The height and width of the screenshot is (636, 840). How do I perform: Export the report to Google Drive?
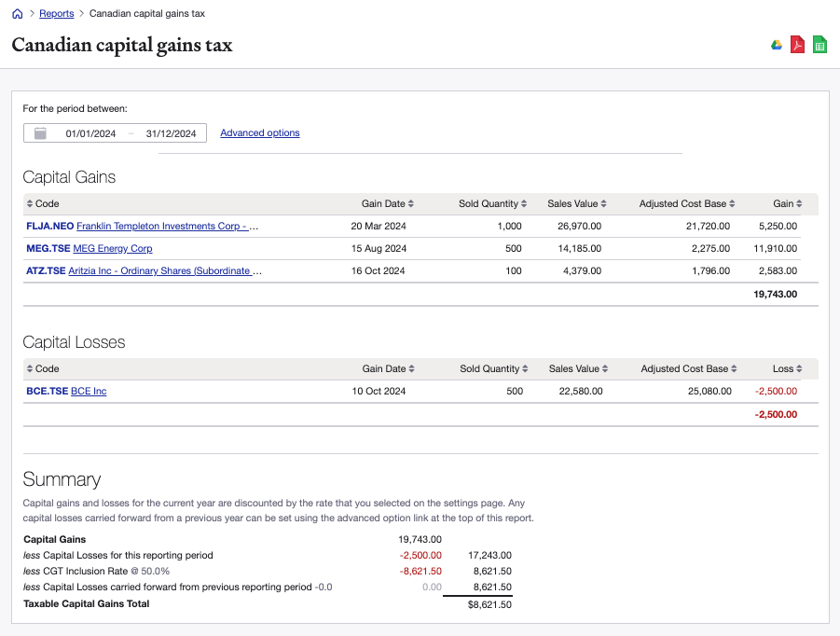point(776,45)
